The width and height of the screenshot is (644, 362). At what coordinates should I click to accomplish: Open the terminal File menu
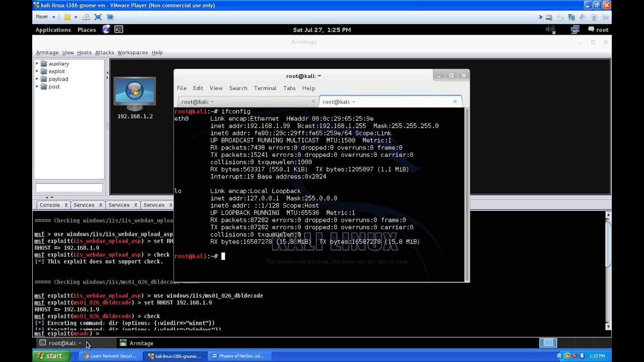pos(182,88)
